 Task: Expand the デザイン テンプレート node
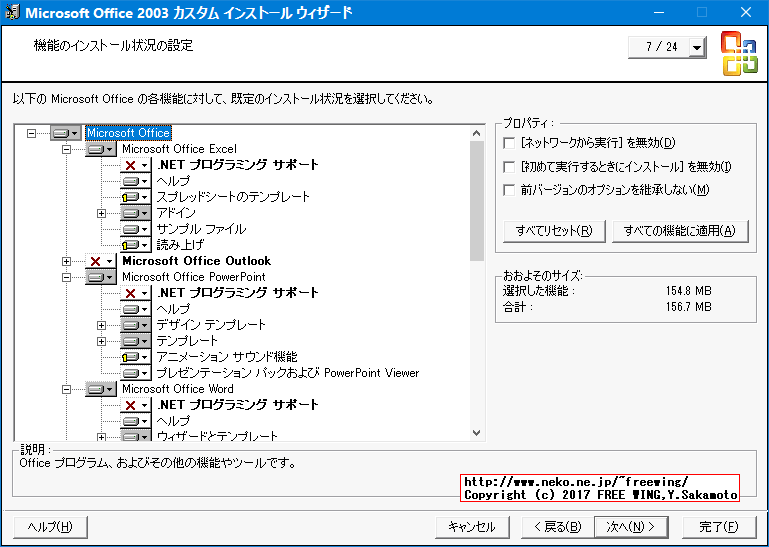pyautogui.click(x=101, y=325)
